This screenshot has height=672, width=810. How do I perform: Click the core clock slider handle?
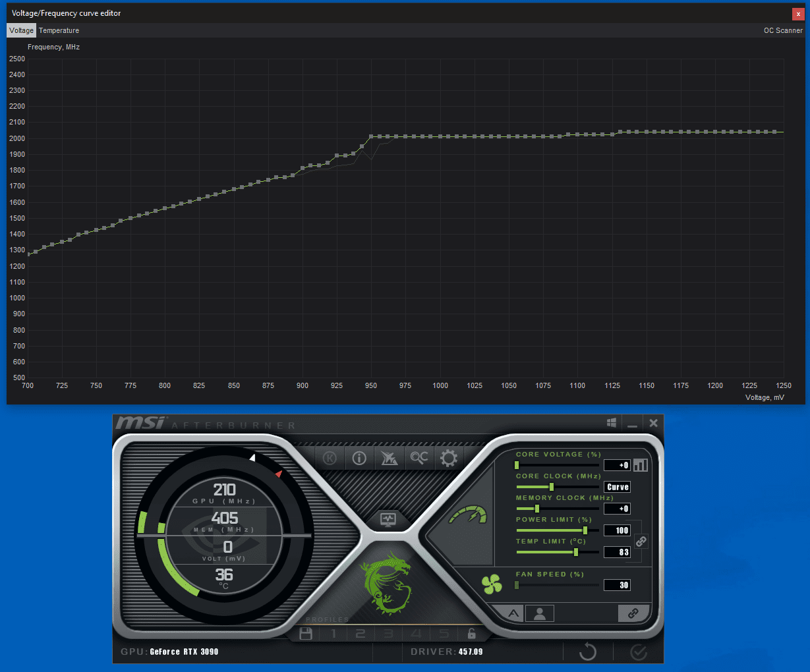pos(552,487)
